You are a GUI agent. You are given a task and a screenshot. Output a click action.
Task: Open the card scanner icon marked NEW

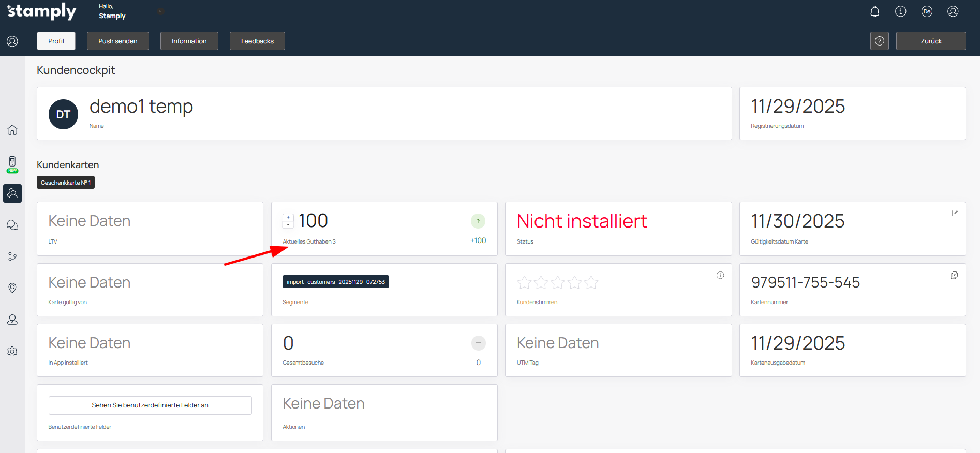(12, 163)
